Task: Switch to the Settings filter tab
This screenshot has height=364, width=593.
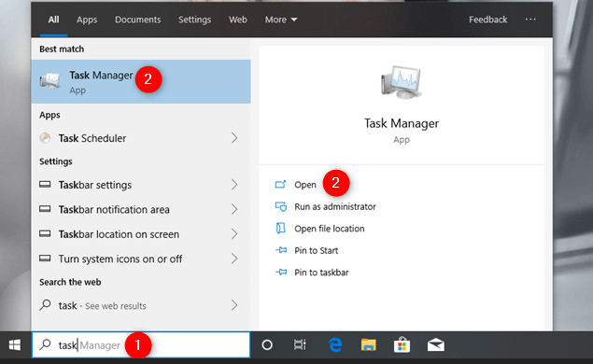Action: [194, 20]
